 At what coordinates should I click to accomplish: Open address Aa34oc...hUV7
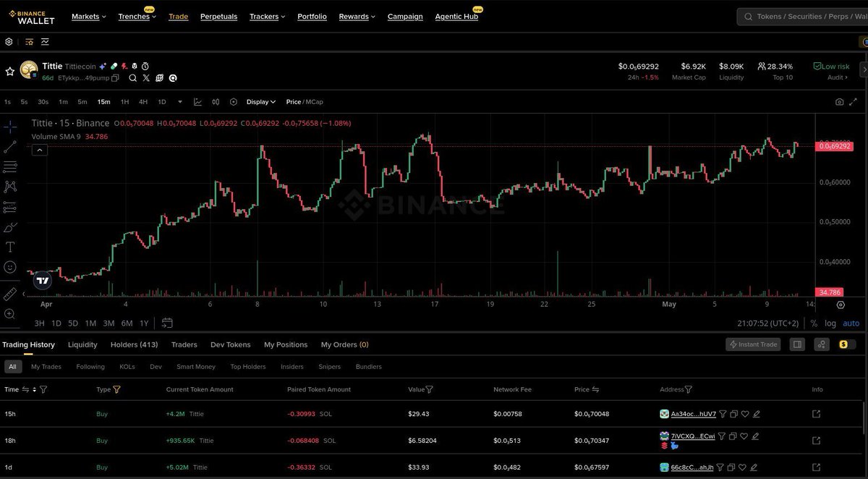pyautogui.click(x=693, y=414)
